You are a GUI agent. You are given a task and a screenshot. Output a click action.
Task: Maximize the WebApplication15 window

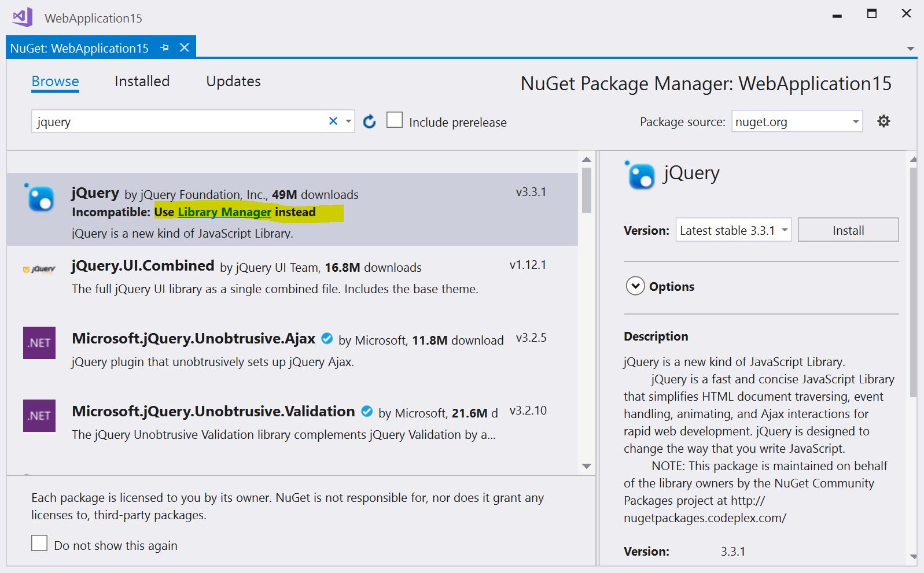pos(871,14)
